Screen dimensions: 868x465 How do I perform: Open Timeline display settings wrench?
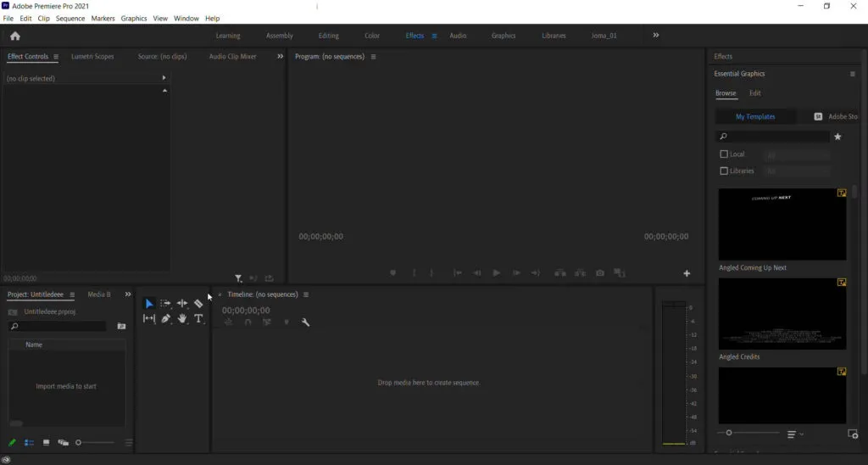(305, 322)
